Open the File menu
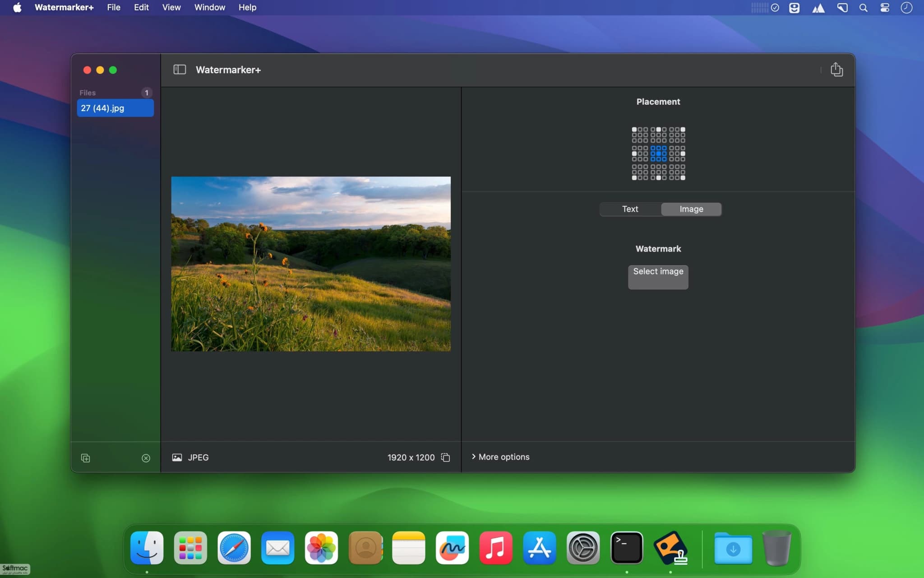Screen dimensions: 924x578 tap(114, 8)
